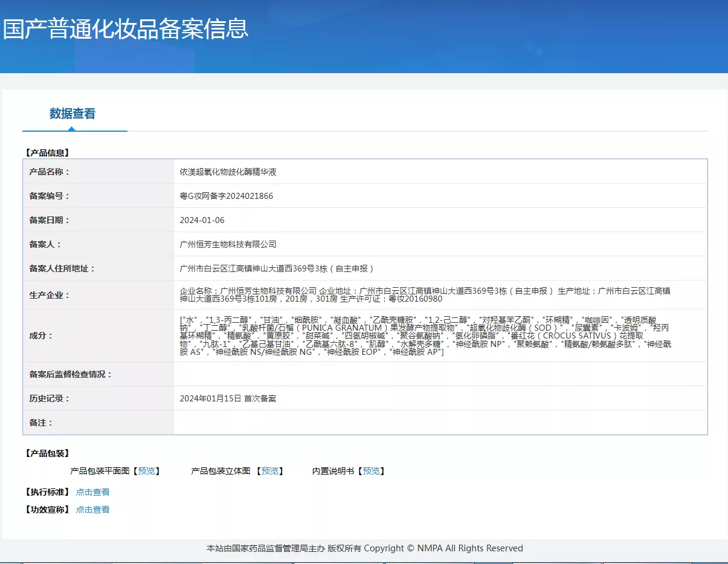This screenshot has height=564, width=728.
Task: Click the empty 备案后监督检查情况 value cell
Action: click(440, 374)
